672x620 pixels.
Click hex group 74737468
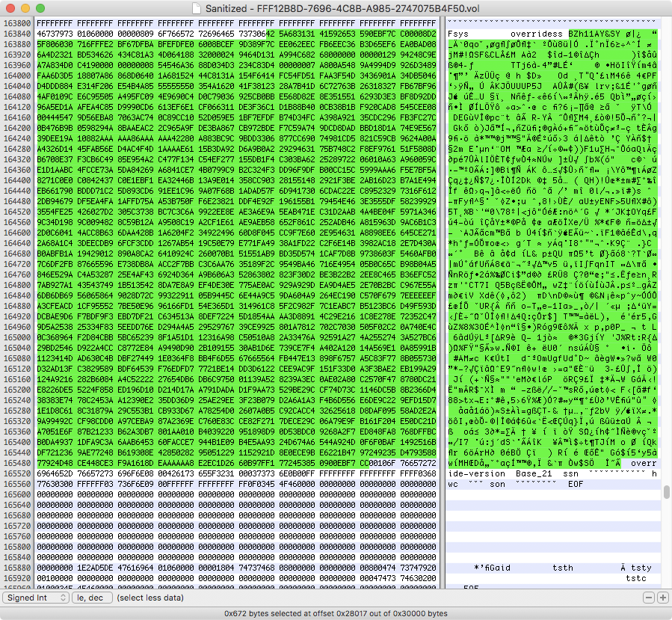pyautogui.click(x=256, y=568)
